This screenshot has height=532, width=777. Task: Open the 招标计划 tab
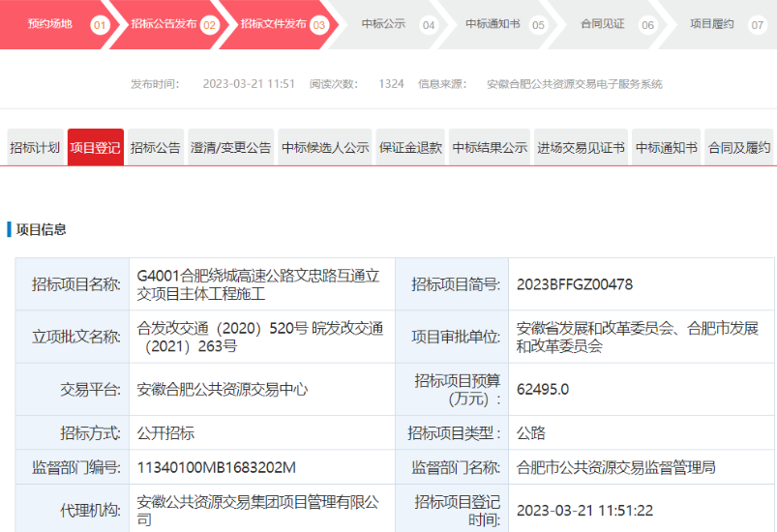35,148
